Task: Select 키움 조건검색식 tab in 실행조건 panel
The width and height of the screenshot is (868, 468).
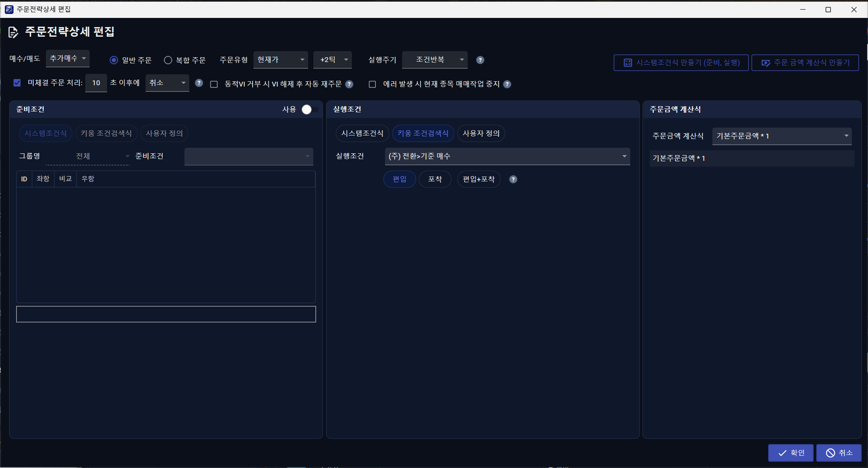Action: point(423,133)
